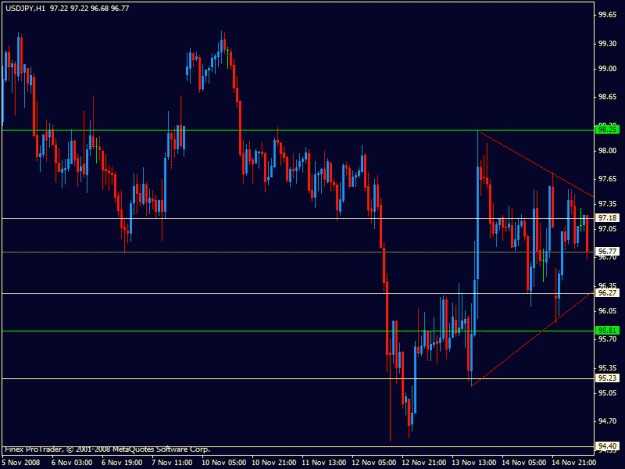This screenshot has width=625, height=469.
Task: Select the 94.40 price level tag
Action: pyautogui.click(x=607, y=446)
